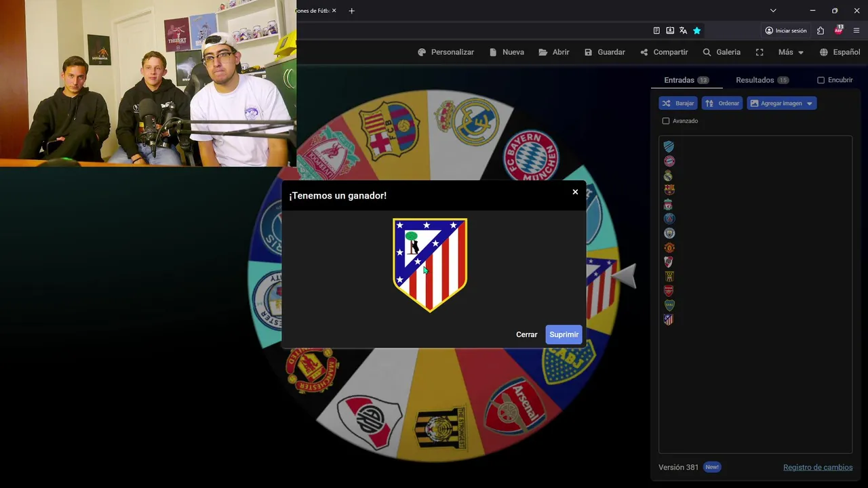Tick the Avanzado checkbox

(666, 121)
